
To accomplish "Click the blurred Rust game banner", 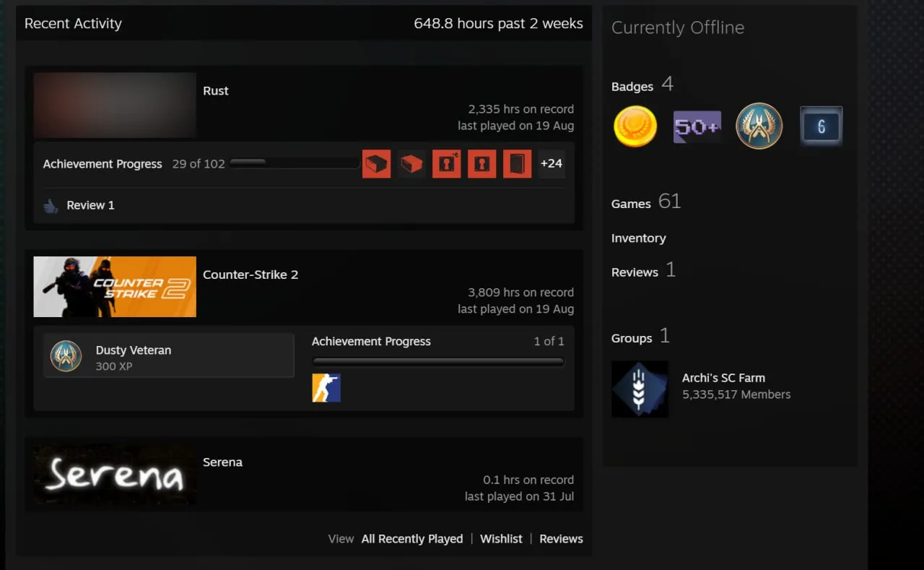I will [x=115, y=105].
